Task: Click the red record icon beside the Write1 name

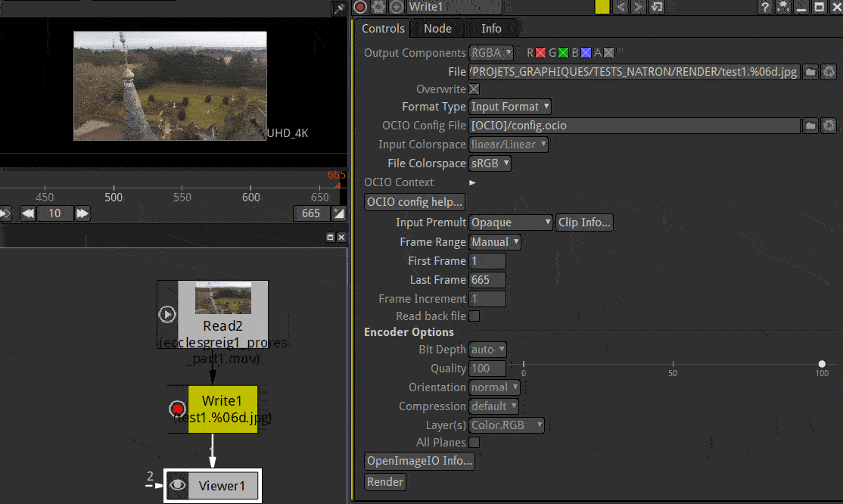Action: [360, 7]
